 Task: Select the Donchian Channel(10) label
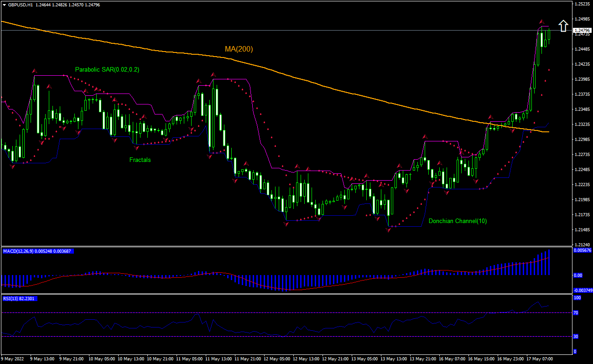click(x=458, y=221)
